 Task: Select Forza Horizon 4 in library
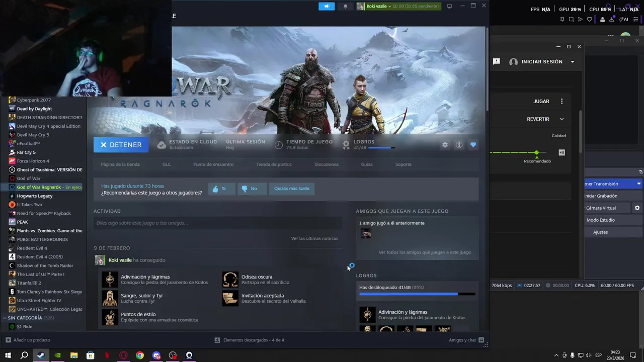coord(33,161)
